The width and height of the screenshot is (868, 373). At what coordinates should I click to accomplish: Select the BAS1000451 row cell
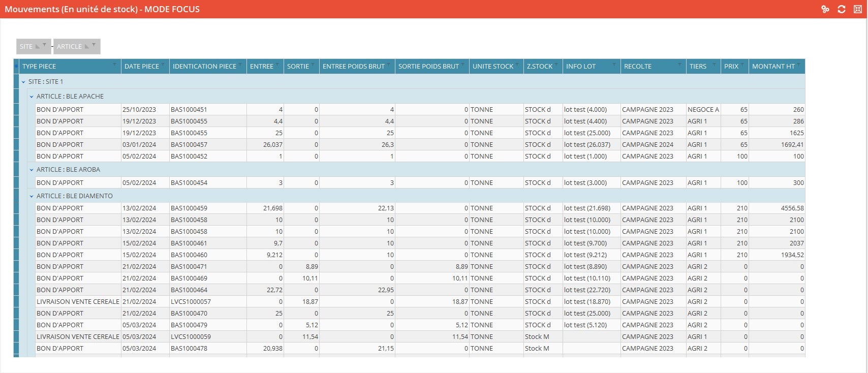pos(189,110)
